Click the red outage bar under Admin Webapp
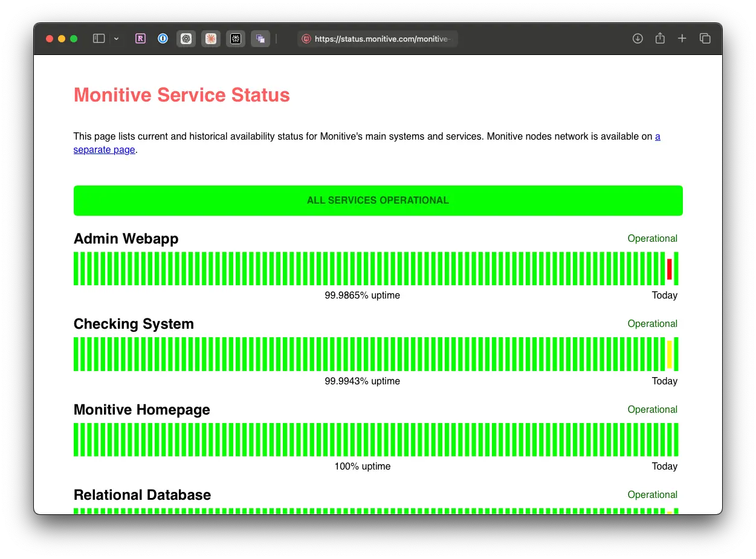The image size is (756, 559). 669,268
